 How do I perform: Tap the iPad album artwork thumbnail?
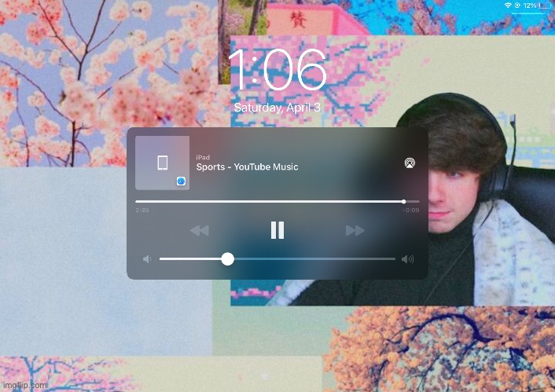(x=163, y=163)
